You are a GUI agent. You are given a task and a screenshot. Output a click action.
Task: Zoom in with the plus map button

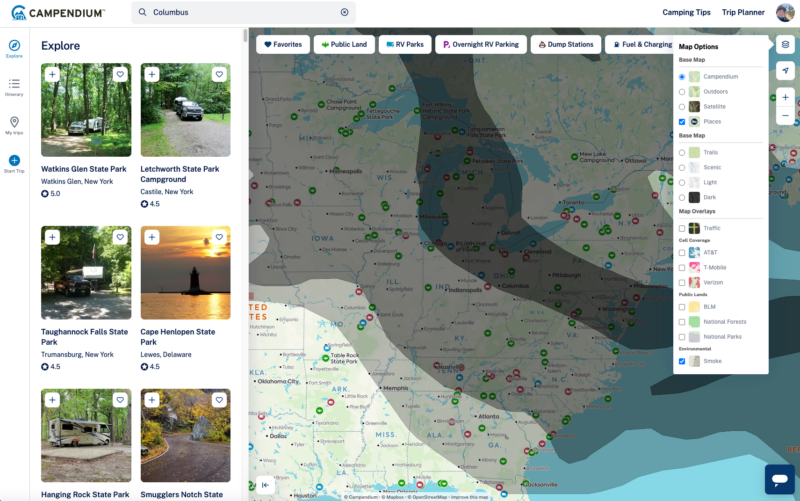[785, 97]
